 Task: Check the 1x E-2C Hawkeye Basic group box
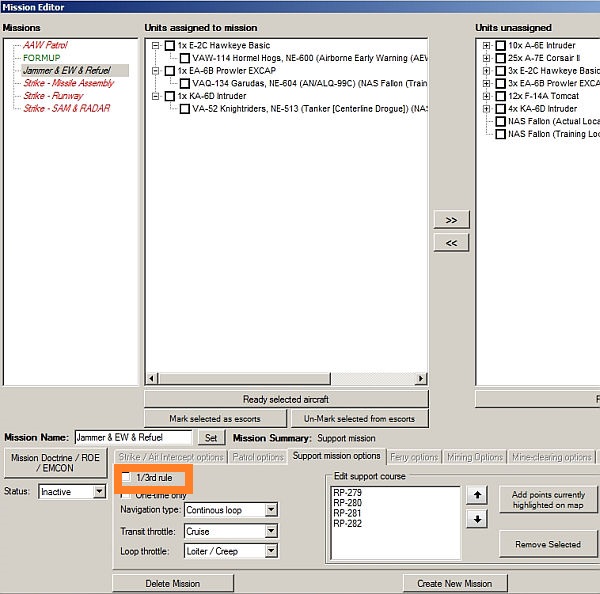(170, 46)
